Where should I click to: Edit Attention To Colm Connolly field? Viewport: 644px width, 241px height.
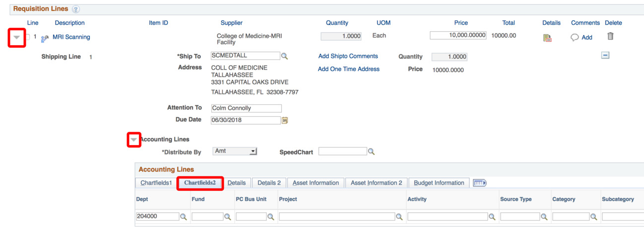point(246,108)
